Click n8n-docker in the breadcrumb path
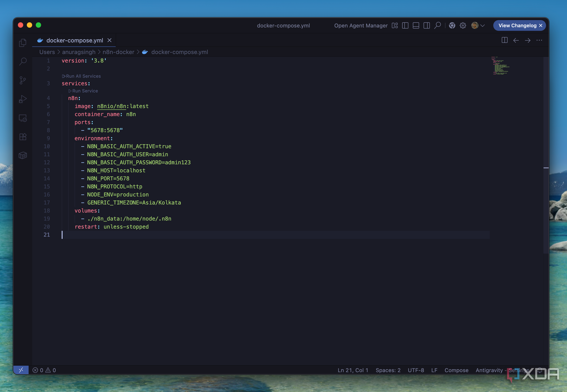Viewport: 567px width, 392px height. pos(118,52)
